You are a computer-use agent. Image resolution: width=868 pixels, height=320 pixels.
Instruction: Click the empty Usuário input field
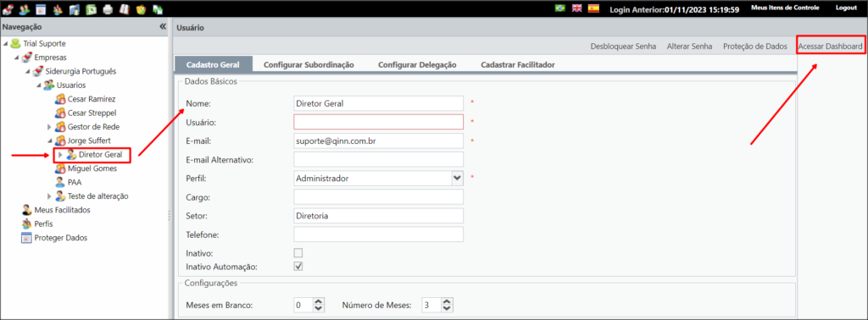(x=379, y=122)
